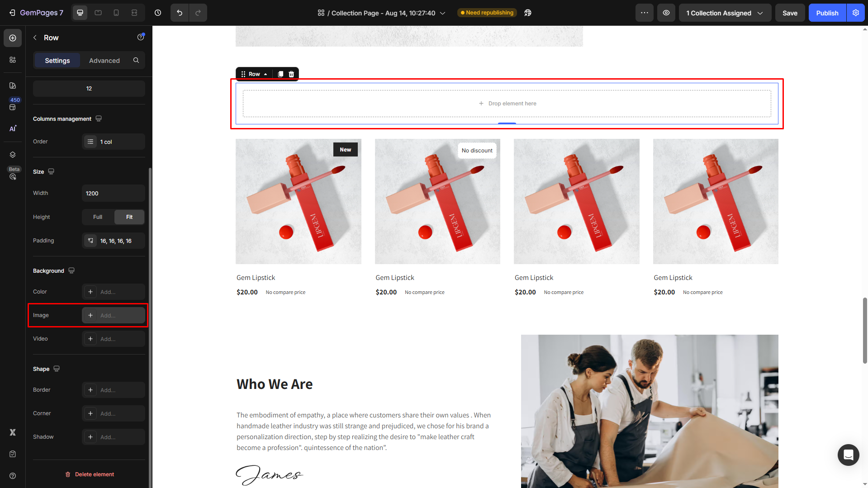Open the Order 1 col dropdown

[x=114, y=142]
